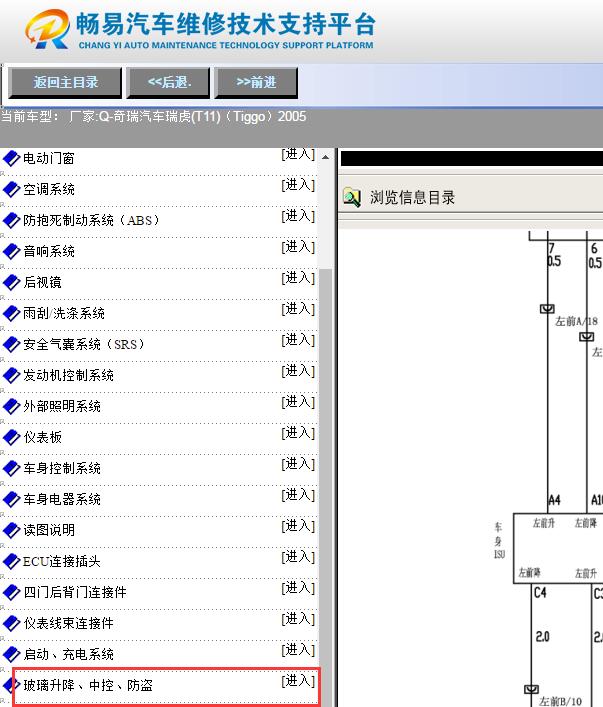Click [进入] for 车身电器系统
Viewport: 603px width, 707px height.
coord(298,495)
